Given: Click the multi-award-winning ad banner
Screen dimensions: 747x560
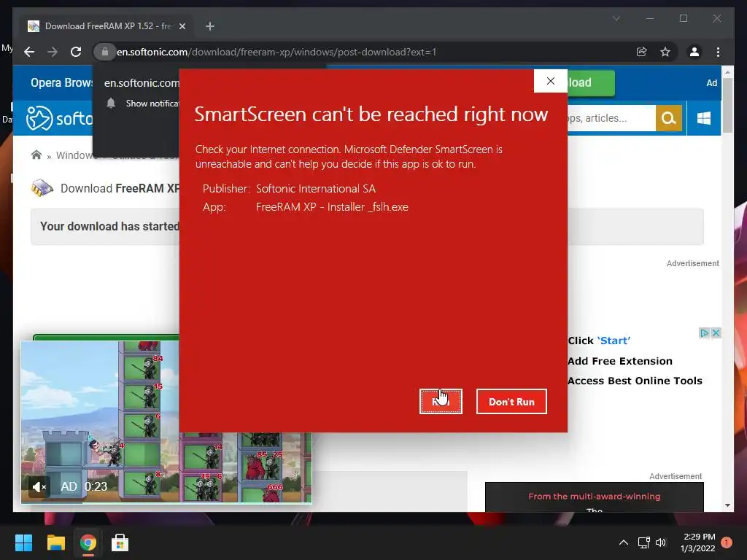Looking at the screenshot, I should (x=594, y=497).
